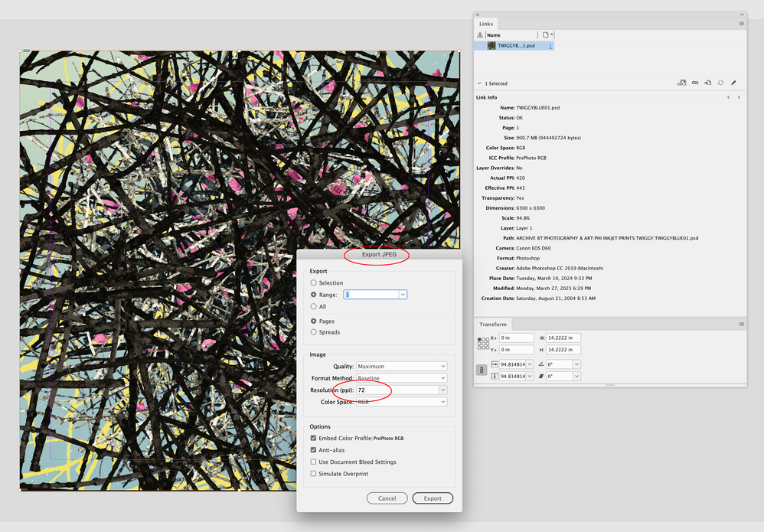764x532 pixels.
Task: Select the reference point locator grid
Action: click(483, 344)
